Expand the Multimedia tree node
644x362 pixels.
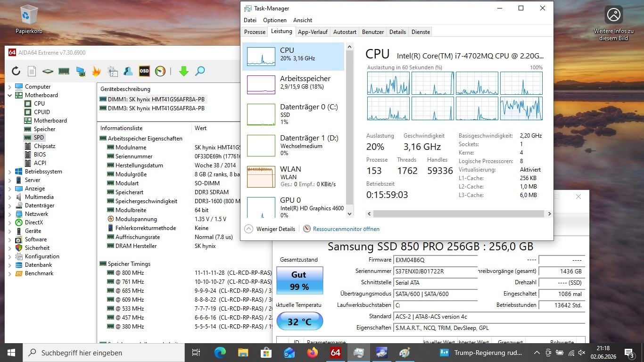tap(10, 197)
